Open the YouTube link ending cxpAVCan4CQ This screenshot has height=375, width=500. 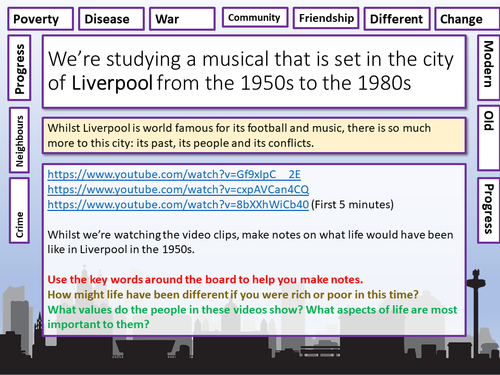tap(178, 189)
